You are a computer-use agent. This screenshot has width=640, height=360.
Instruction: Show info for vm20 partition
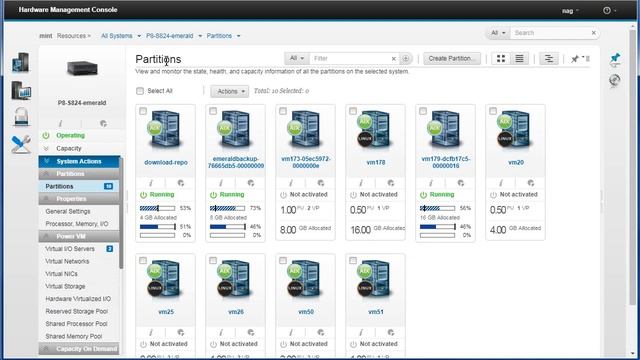coord(501,183)
